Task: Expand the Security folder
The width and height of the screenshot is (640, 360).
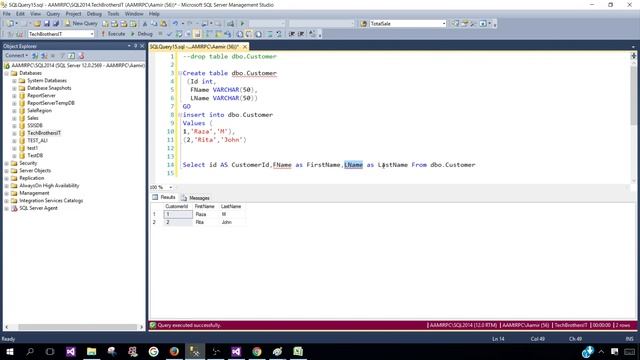Action: [7, 163]
